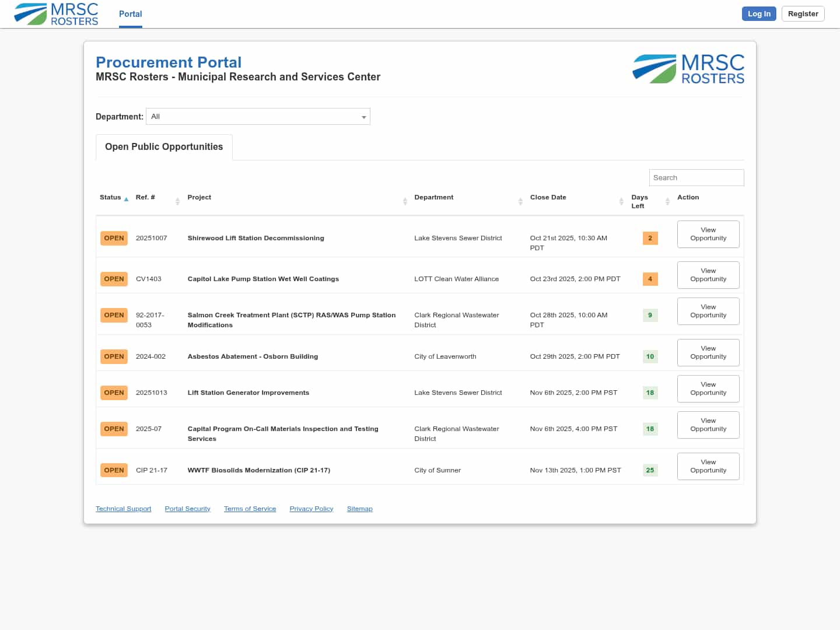
Task: Sort by Department column arrows
Action: 520,201
